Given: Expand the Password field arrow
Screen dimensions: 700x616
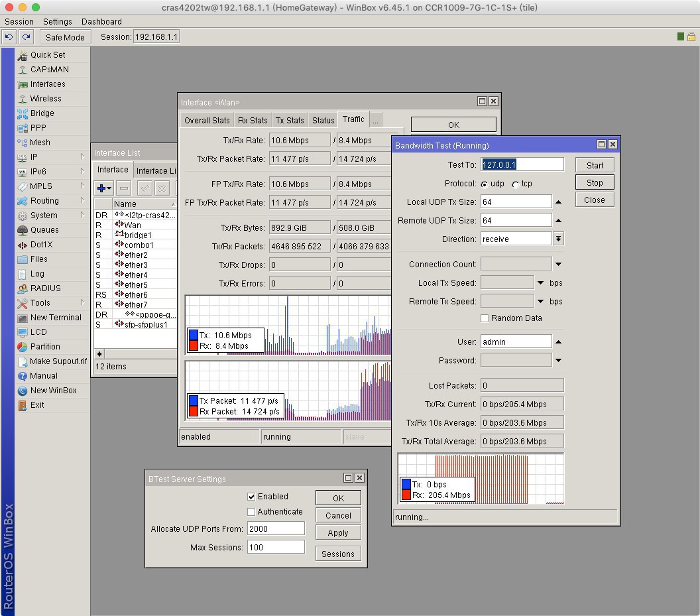Looking at the screenshot, I should tap(559, 361).
